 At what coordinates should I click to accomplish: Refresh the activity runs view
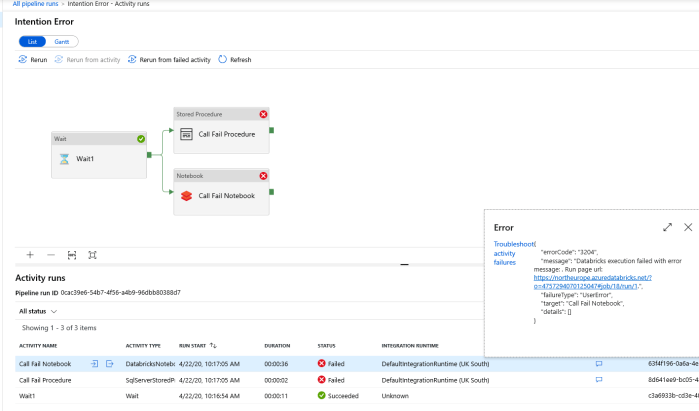[x=234, y=59]
